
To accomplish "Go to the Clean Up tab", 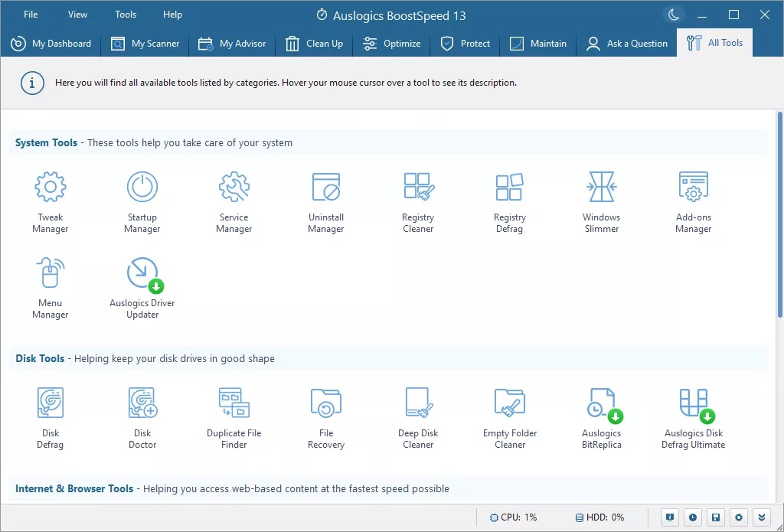I will (315, 44).
